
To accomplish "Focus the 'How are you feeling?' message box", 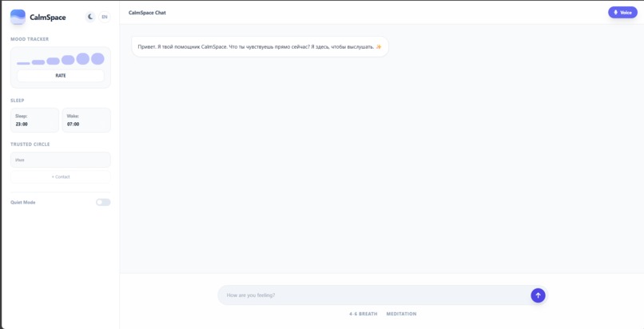I will pos(376,295).
